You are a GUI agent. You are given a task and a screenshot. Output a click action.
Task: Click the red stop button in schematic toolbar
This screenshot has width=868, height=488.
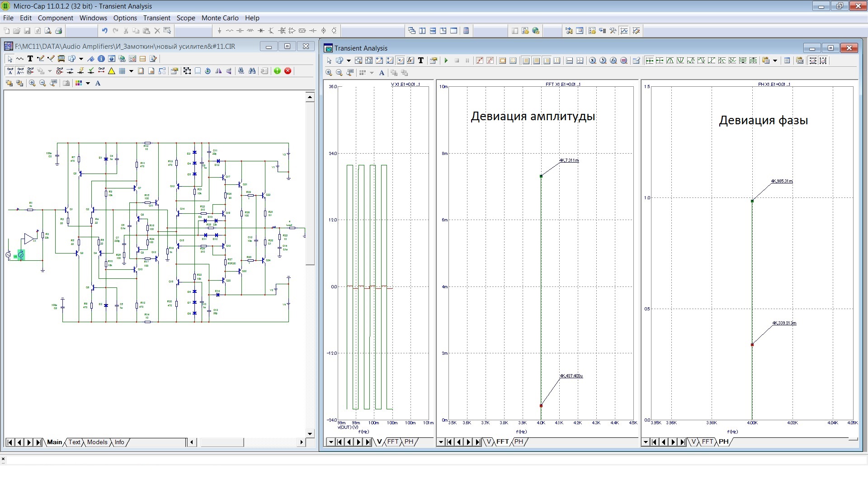pos(288,71)
